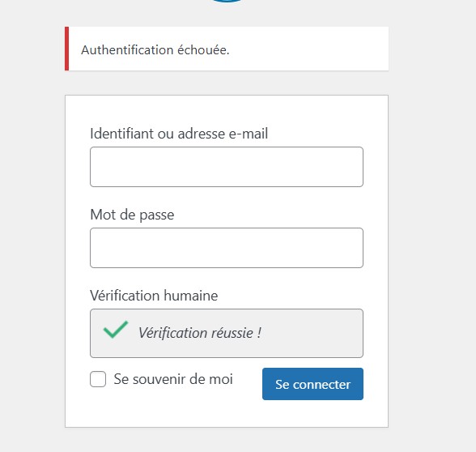This screenshot has height=452, width=476.
Task: Click the green verification checkmark icon
Action: pyautogui.click(x=116, y=329)
